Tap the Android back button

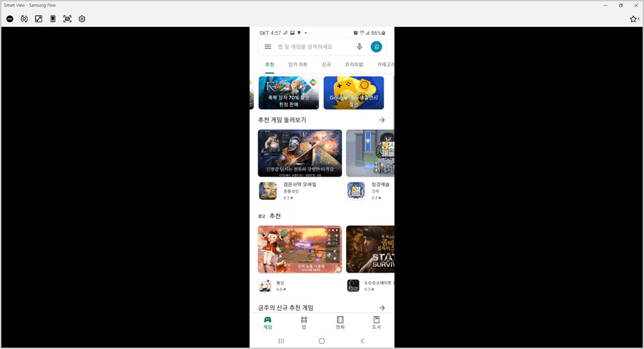[362, 341]
